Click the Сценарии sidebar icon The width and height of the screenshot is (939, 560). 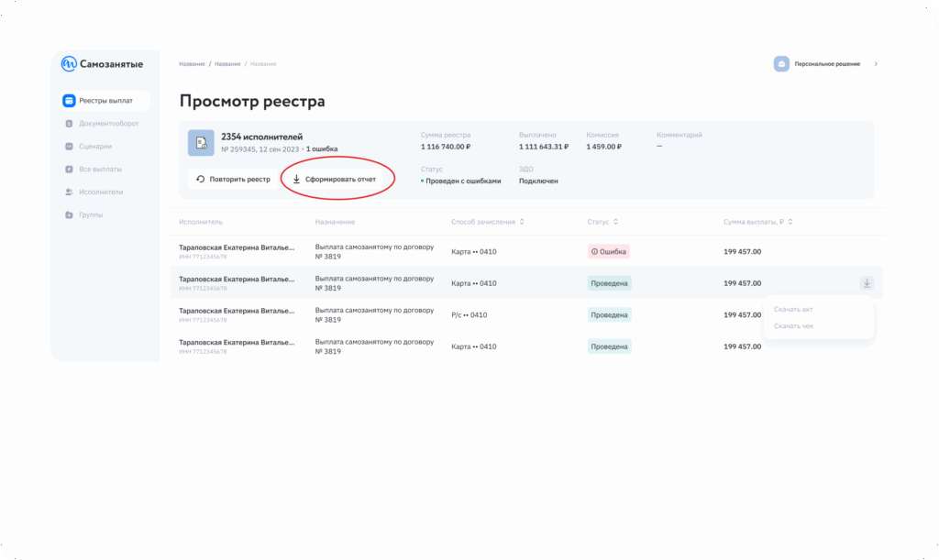coord(69,146)
